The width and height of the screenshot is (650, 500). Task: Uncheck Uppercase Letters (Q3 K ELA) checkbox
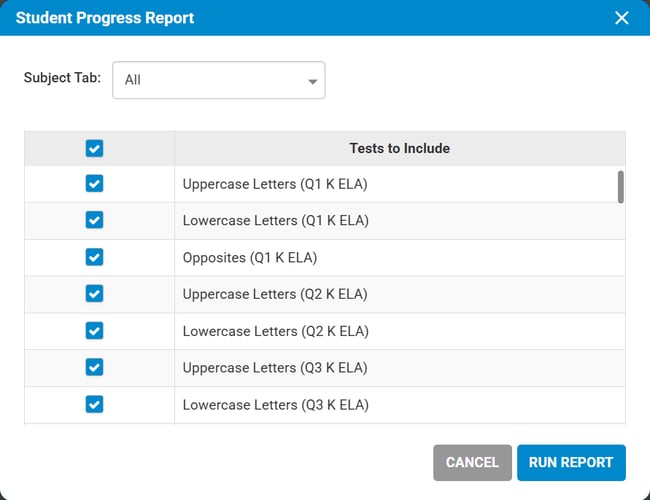pos(94,368)
